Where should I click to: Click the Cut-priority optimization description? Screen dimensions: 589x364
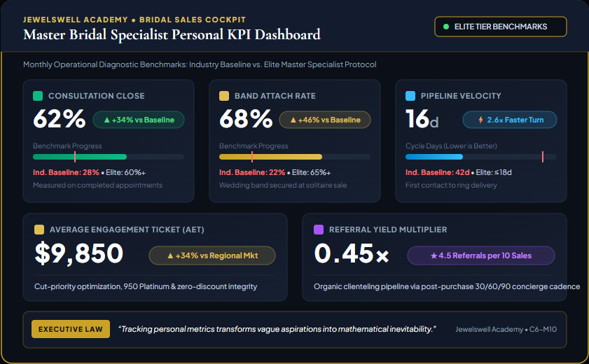point(146,286)
